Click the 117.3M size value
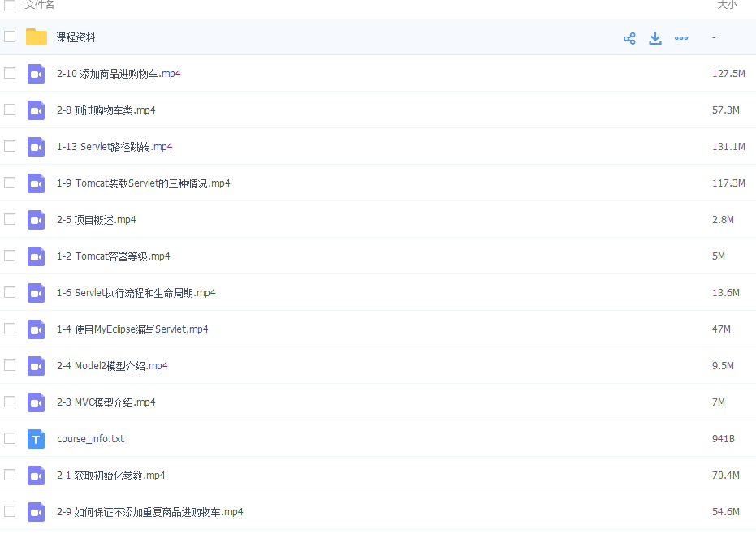The width and height of the screenshot is (756, 551). 728,183
